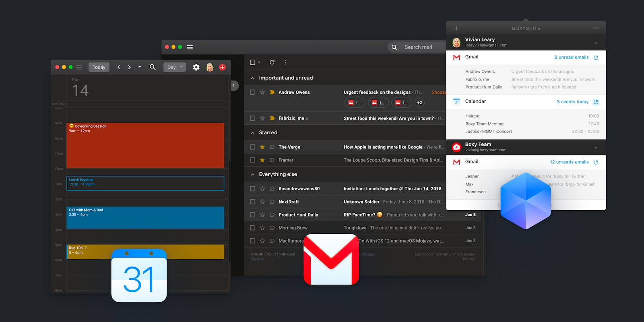Collapse the Important and unread section
Screen dimensions: 644x322
(252, 78)
